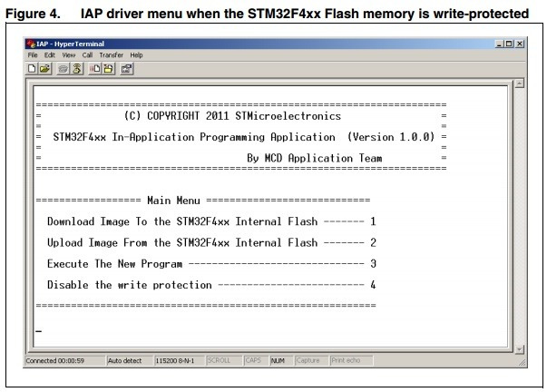Viewport: 547px width, 392px height.
Task: Click the 'By MCD Application Team' text
Action: point(314,158)
